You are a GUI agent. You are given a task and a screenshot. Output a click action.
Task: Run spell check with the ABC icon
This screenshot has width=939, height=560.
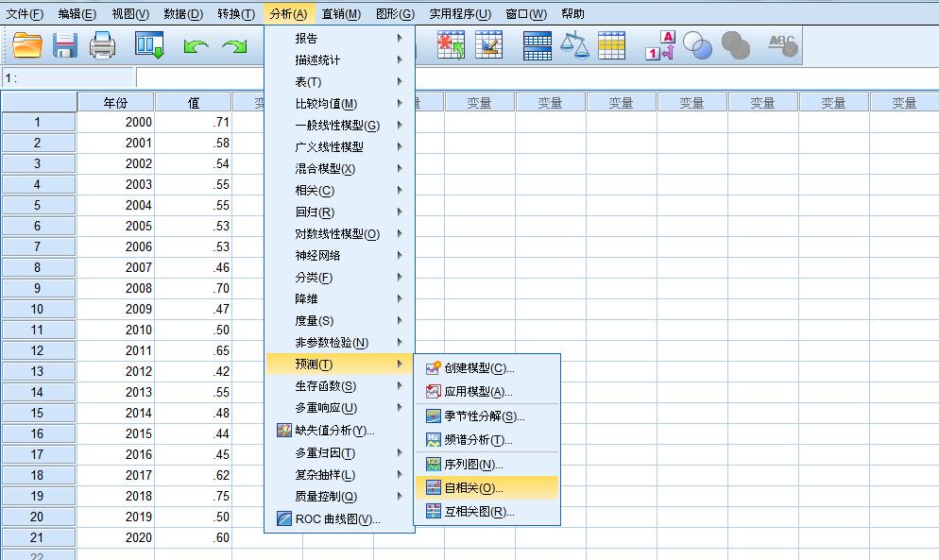point(784,43)
